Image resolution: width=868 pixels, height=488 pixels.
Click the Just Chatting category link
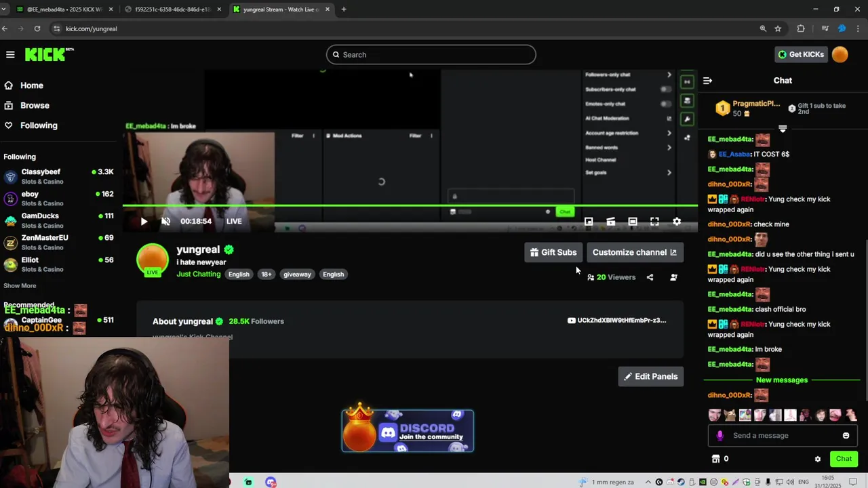pyautogui.click(x=199, y=274)
